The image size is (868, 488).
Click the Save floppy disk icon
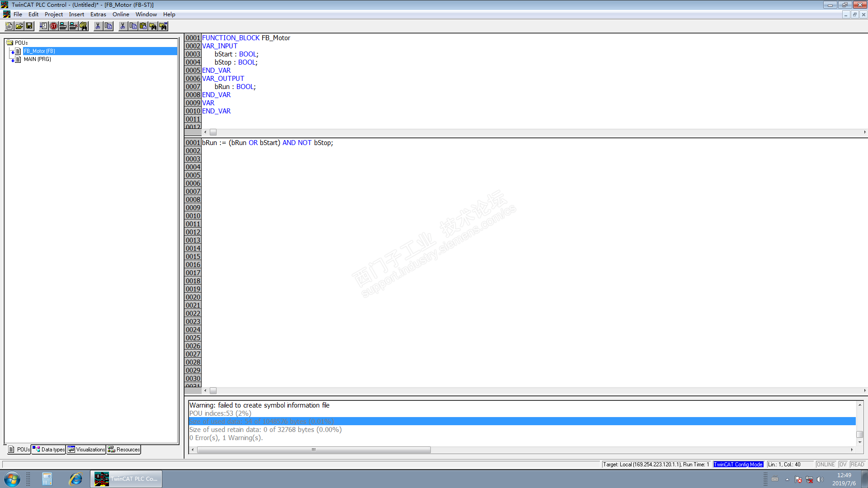29,26
